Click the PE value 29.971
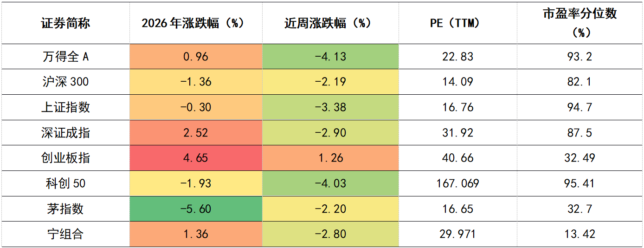The image size is (644, 248). point(457,234)
